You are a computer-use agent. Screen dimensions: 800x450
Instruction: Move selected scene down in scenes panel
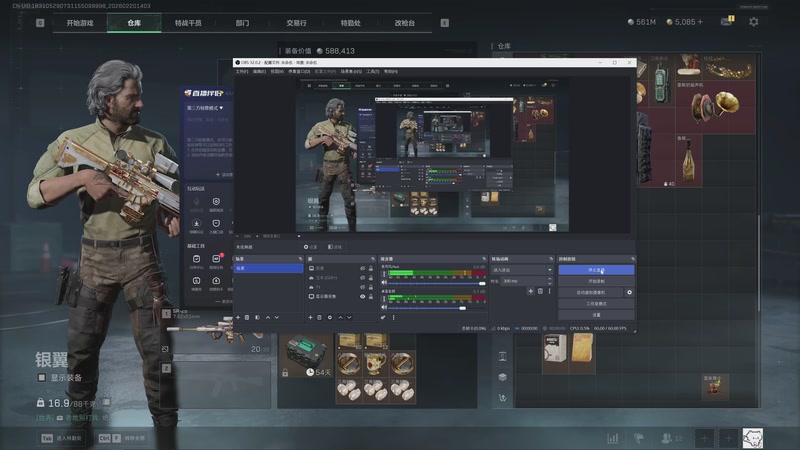coord(277,317)
